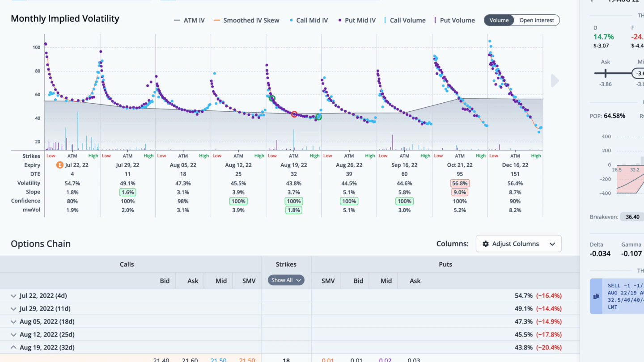The height and width of the screenshot is (362, 644).
Task: Click the 100% confidence badge for Aug 12
Action: click(238, 201)
